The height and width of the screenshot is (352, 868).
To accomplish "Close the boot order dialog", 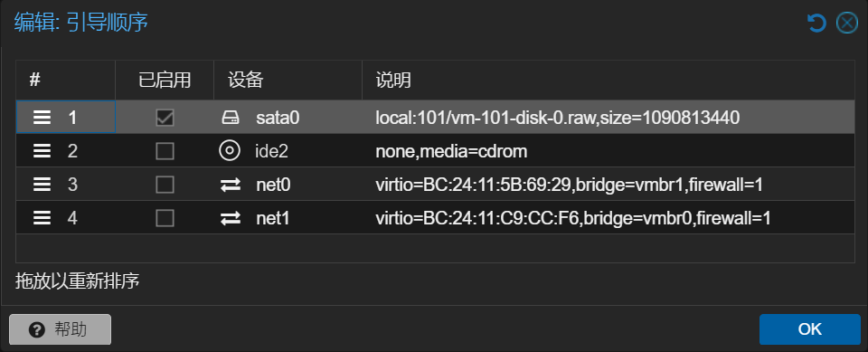I will click(846, 24).
